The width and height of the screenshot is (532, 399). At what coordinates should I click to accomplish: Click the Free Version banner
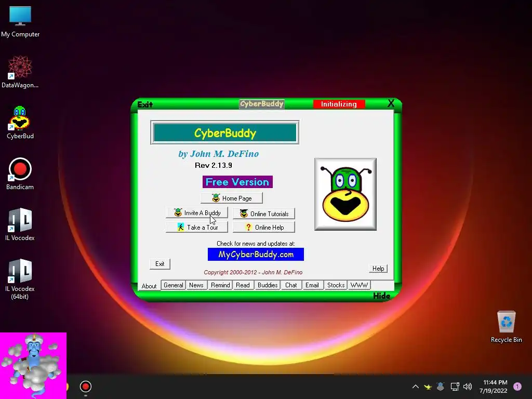[237, 182]
